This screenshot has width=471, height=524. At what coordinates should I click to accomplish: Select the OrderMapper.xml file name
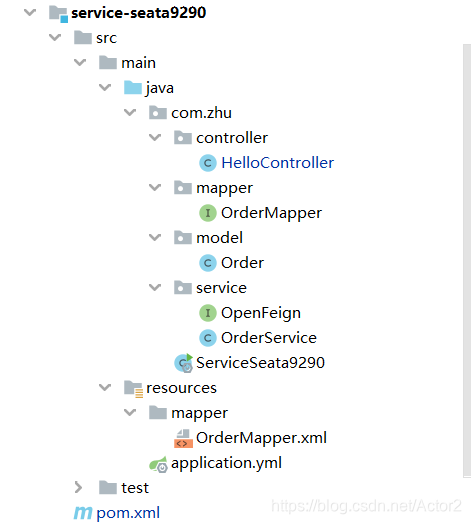[261, 438]
